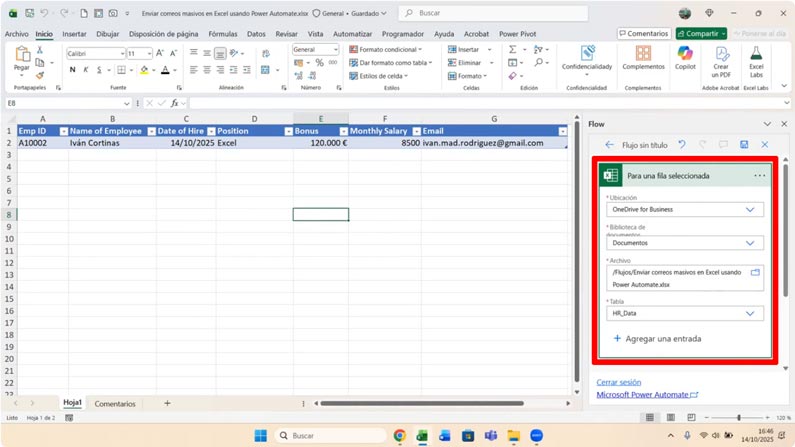This screenshot has width=795, height=447.
Task: Select cell with ivan.mad.rodriguez@gmail.com
Action: [494, 143]
